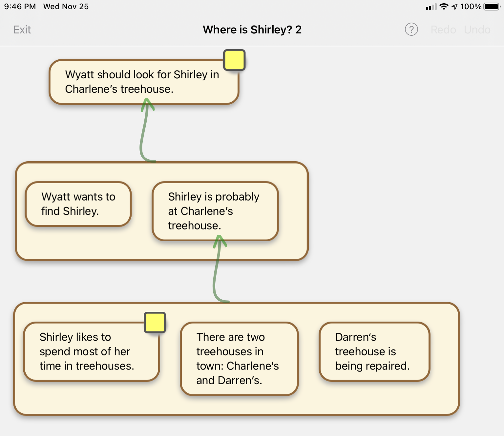Screen dimensions: 504x436
Task: Select the bottom premise group container
Action: pos(236,406)
